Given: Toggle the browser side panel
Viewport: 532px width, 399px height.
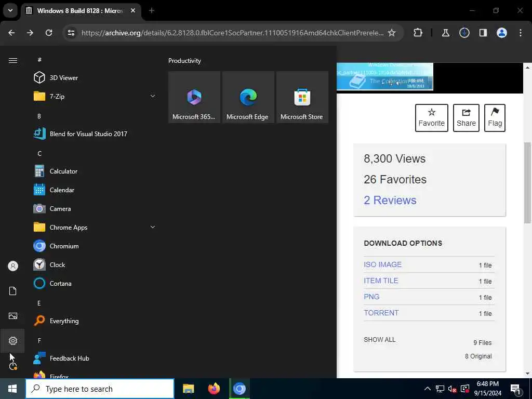Looking at the screenshot, I should [483, 33].
